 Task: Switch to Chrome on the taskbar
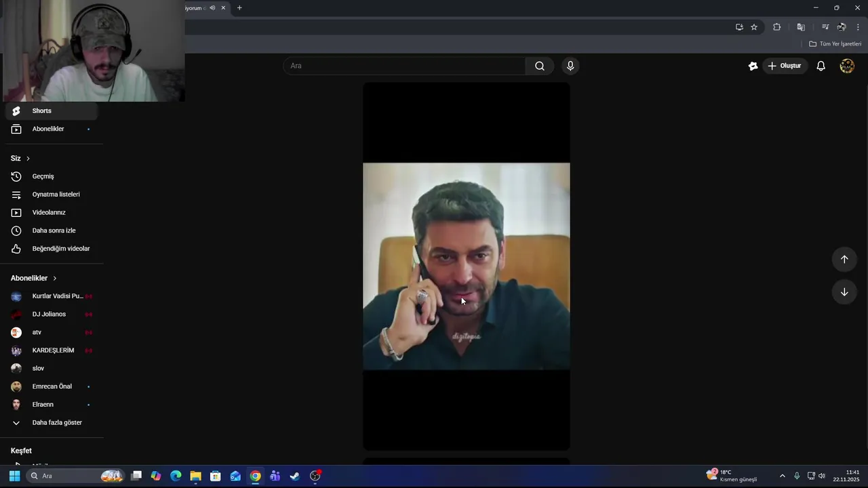click(255, 476)
